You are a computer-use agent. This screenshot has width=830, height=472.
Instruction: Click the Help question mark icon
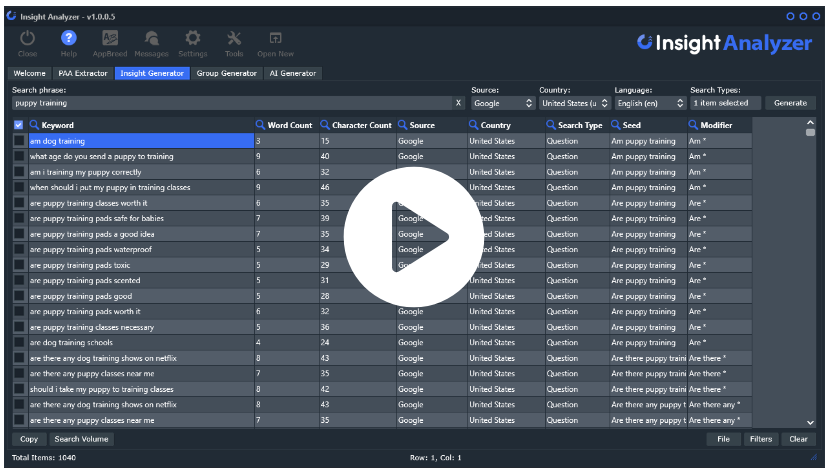tap(69, 39)
